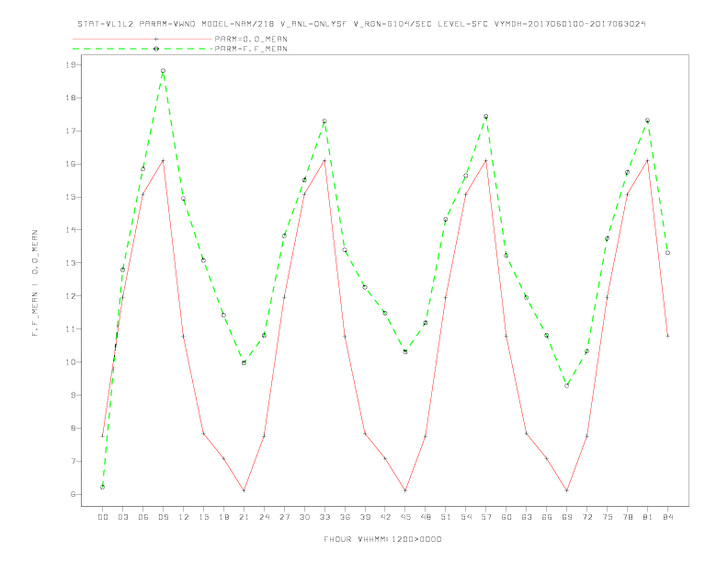728x563 pixels.
Task: Click y-axis tick value 12
Action: (x=70, y=296)
